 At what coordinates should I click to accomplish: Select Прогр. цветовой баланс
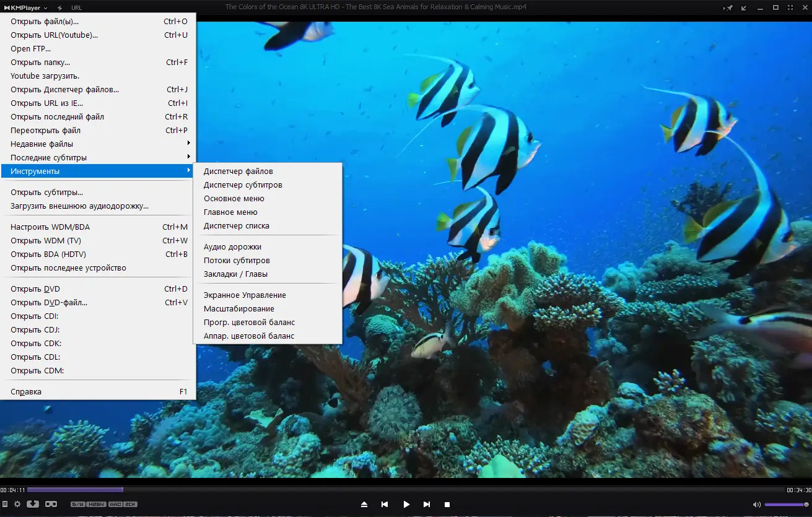pos(268,322)
